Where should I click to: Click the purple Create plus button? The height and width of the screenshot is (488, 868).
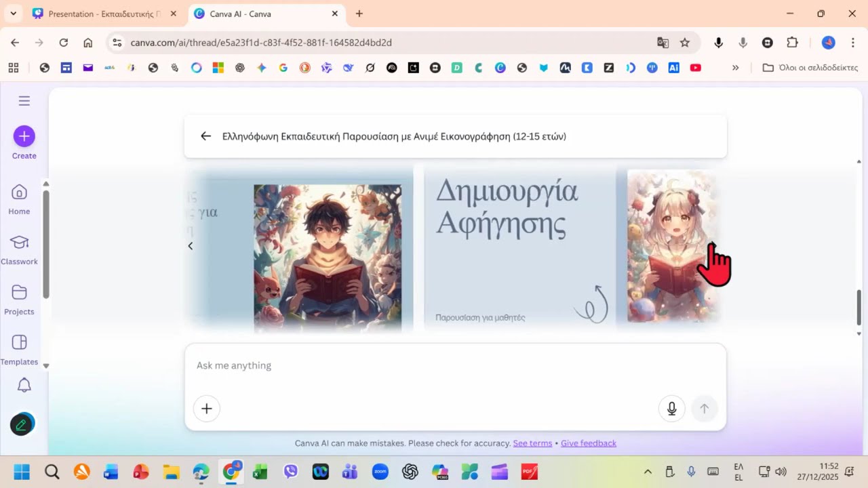(x=24, y=136)
